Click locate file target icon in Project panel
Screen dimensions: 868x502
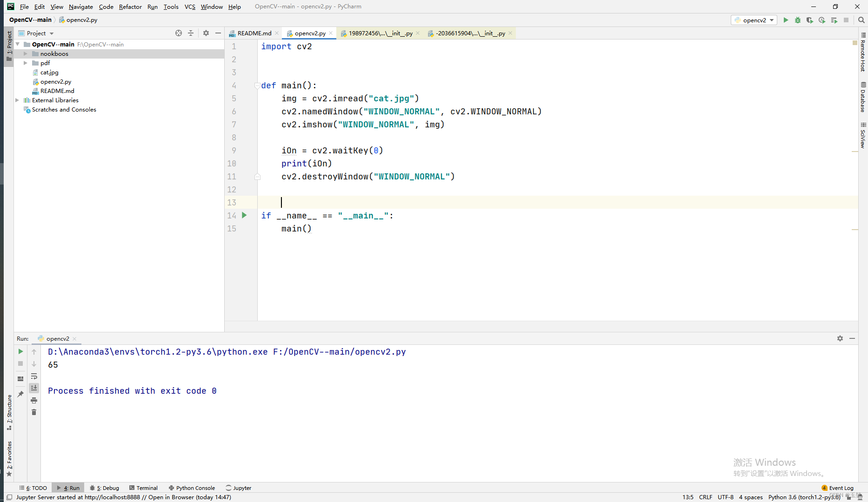[179, 33]
